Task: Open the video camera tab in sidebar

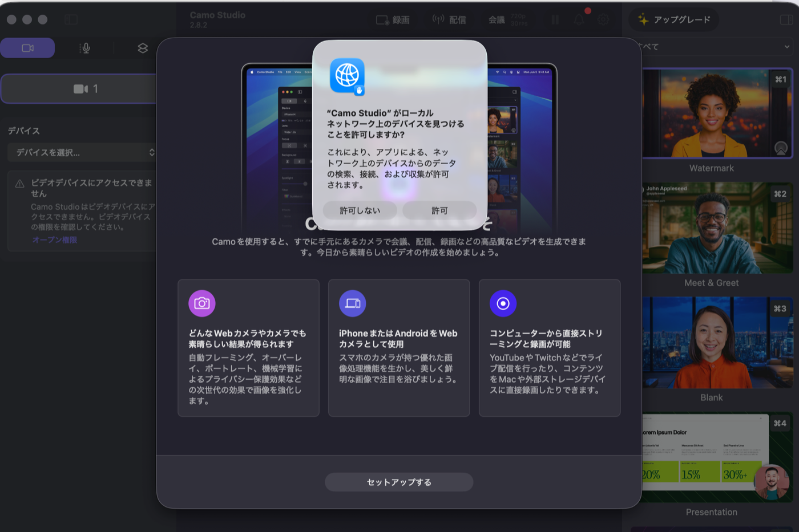Action: [x=27, y=48]
